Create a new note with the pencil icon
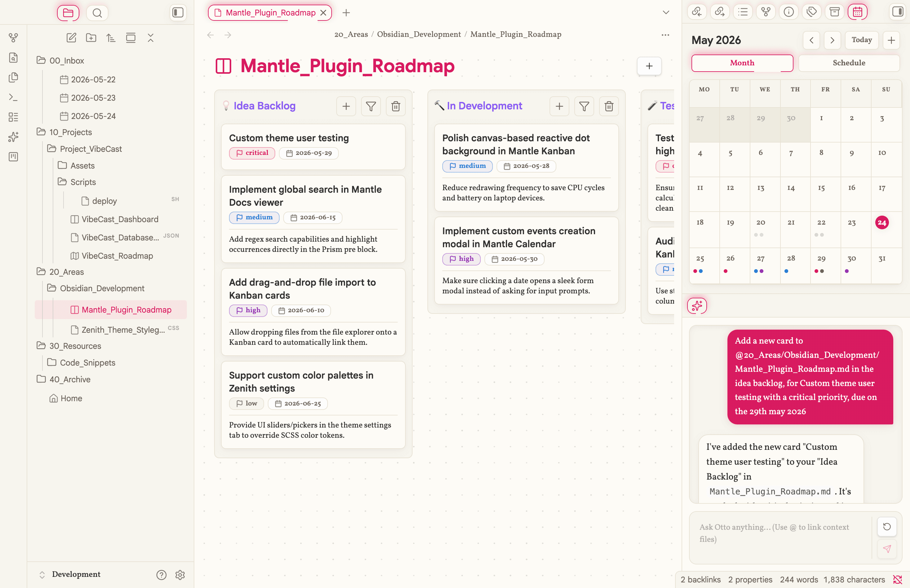Image resolution: width=910 pixels, height=588 pixels. click(x=71, y=37)
